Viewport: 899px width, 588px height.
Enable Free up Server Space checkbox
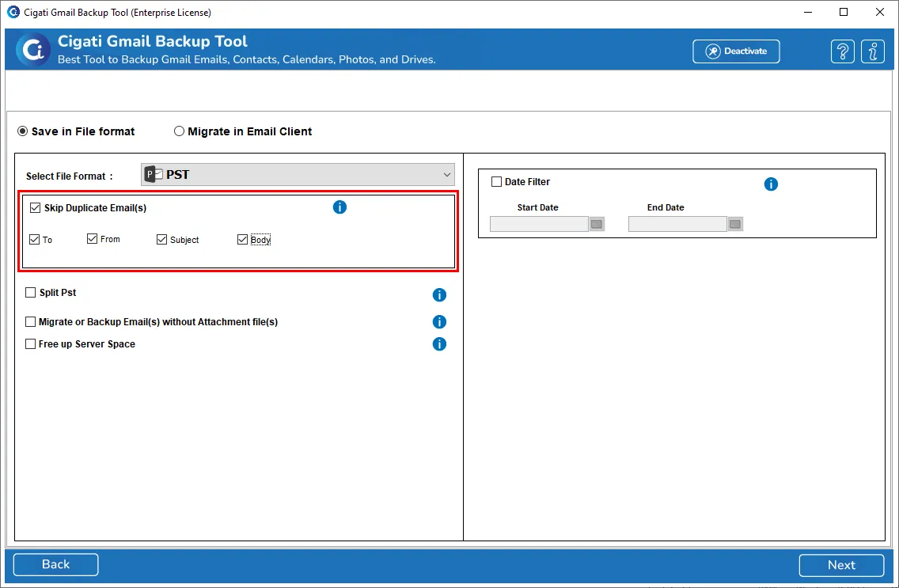tap(30, 344)
